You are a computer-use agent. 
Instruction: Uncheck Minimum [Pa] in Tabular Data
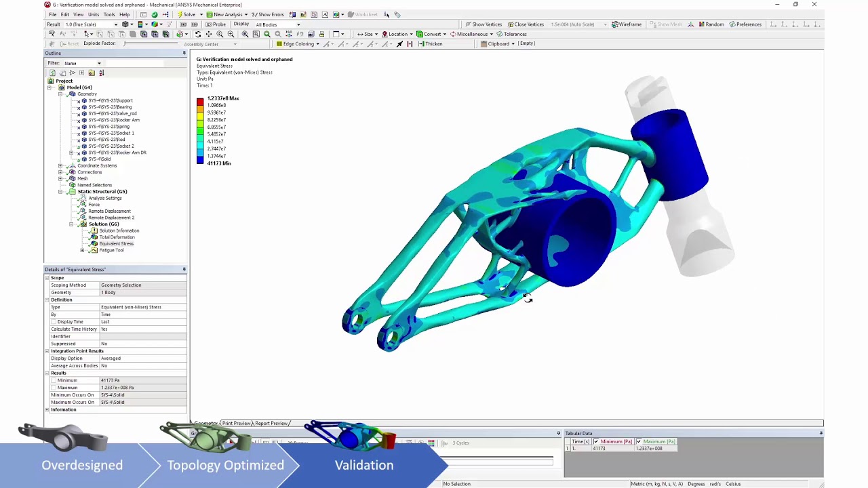tap(596, 441)
